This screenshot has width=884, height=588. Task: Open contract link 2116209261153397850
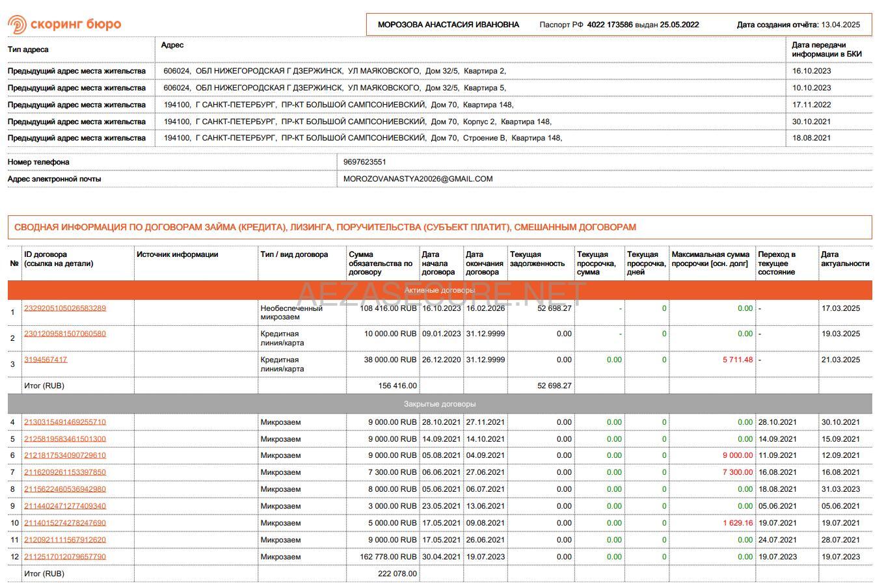65,472
